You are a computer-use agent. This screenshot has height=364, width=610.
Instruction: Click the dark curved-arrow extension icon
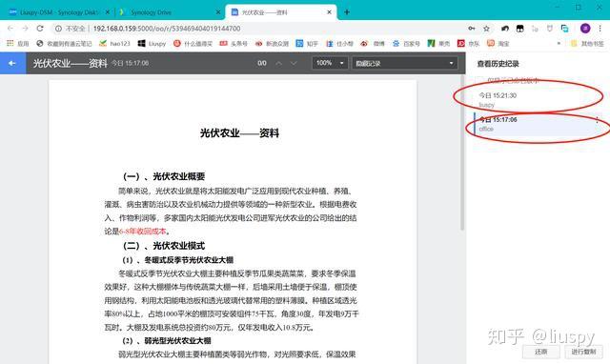coord(505,29)
